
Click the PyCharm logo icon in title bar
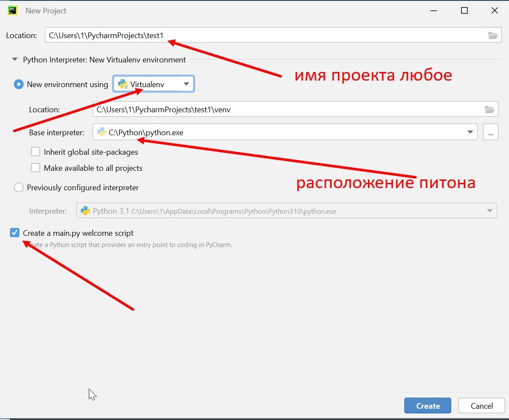tap(12, 10)
